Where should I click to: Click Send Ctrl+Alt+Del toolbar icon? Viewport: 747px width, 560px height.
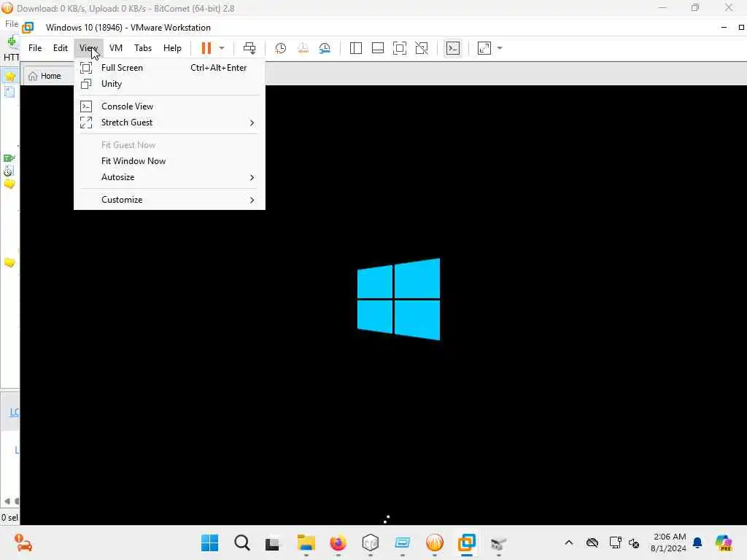coord(249,48)
